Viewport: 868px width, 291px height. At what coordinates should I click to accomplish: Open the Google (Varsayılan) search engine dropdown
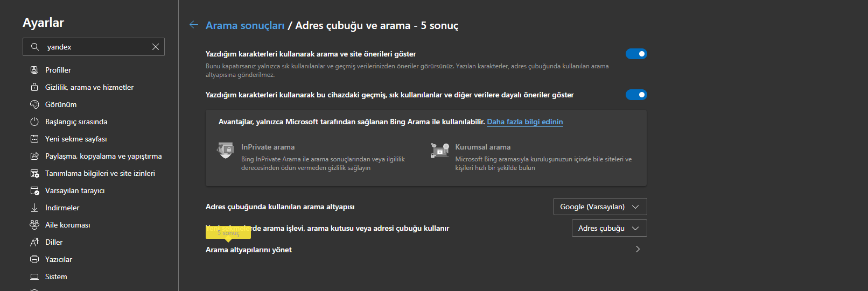[600, 207]
